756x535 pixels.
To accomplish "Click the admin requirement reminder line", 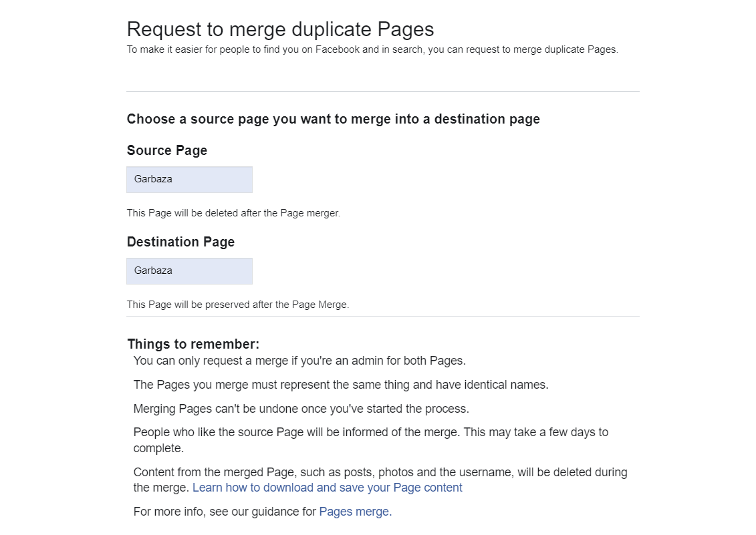I will click(x=299, y=361).
